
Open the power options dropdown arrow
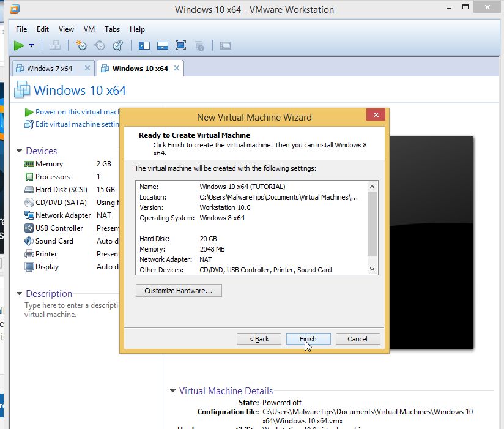[32, 45]
